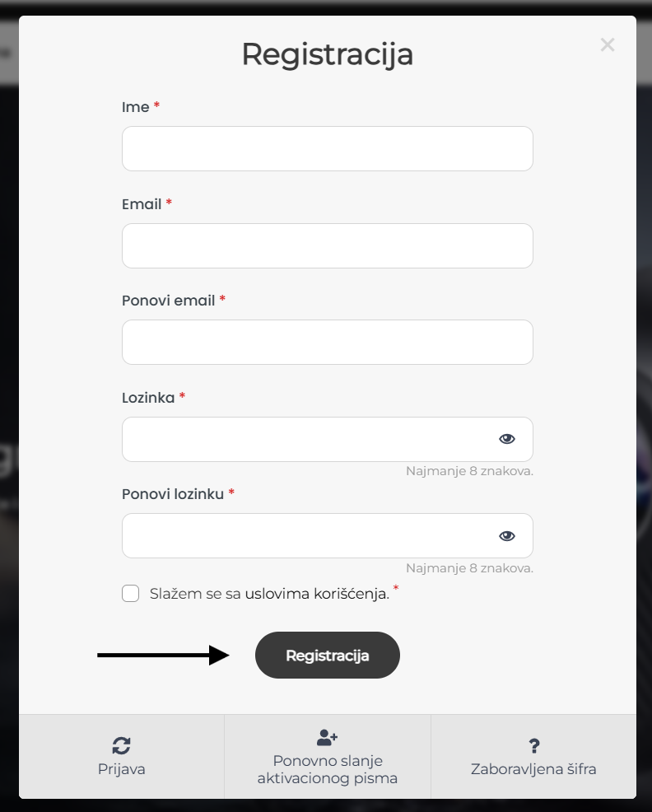
Task: Click the Ime field label
Action: coord(135,107)
